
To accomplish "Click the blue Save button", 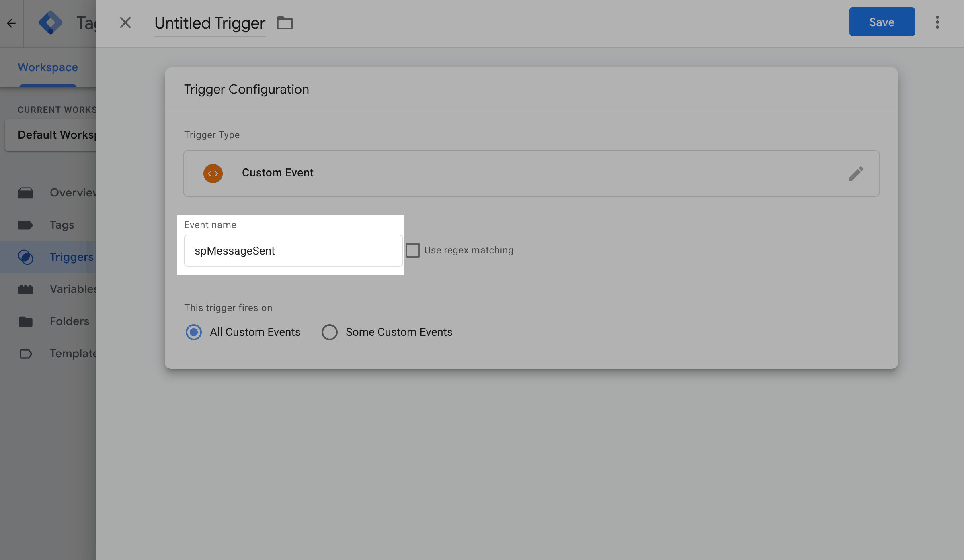I will pyautogui.click(x=882, y=22).
